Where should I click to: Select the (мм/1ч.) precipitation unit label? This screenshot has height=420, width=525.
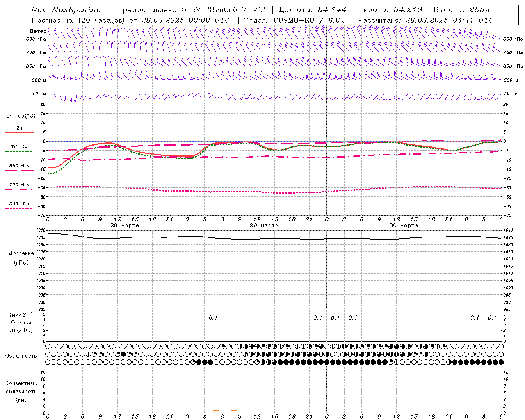[x=21, y=330]
